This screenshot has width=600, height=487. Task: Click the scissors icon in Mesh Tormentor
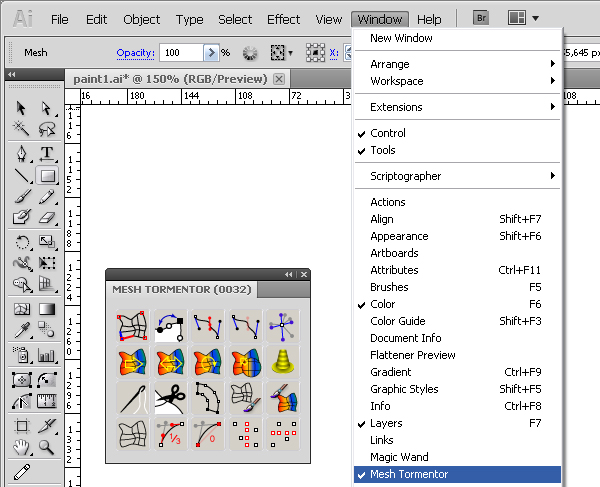[x=171, y=399]
